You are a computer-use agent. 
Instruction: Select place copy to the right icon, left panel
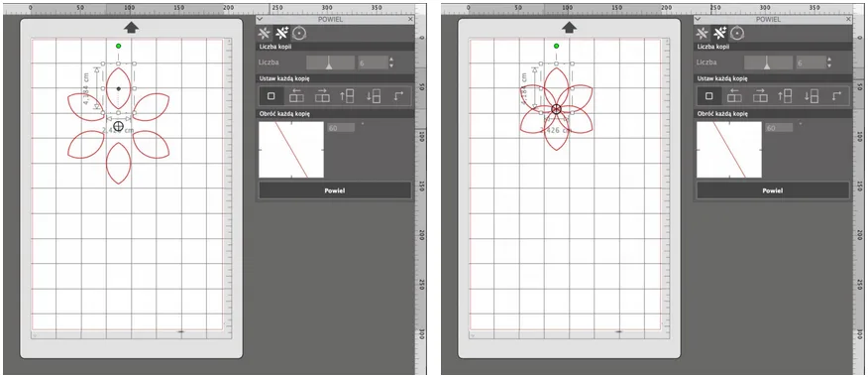(322, 96)
